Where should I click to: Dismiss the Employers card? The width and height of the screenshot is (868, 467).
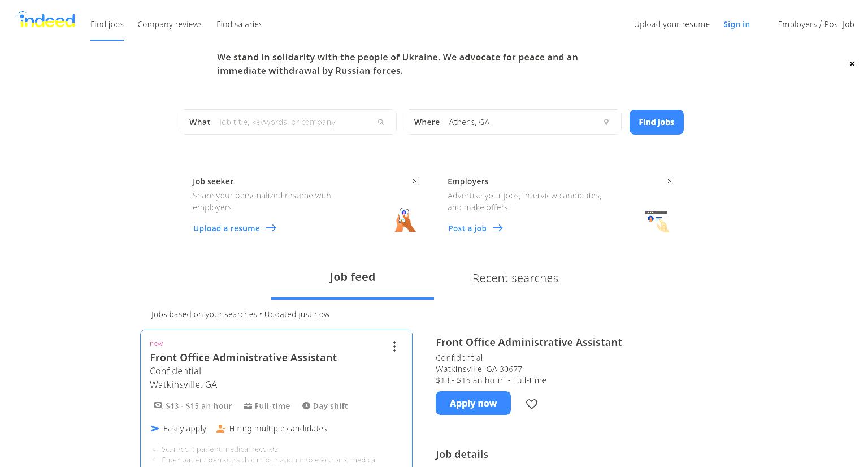click(x=670, y=181)
